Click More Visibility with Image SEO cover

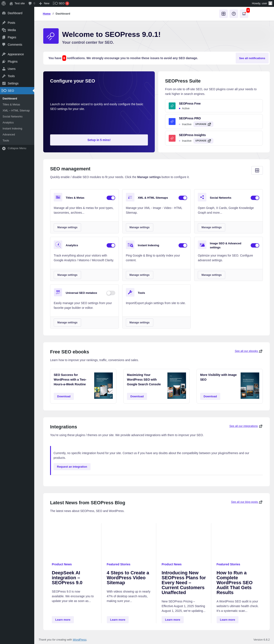click(x=250, y=386)
